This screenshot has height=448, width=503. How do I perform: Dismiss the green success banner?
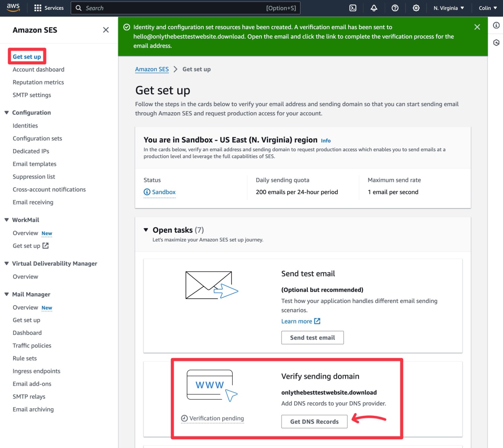click(x=477, y=27)
